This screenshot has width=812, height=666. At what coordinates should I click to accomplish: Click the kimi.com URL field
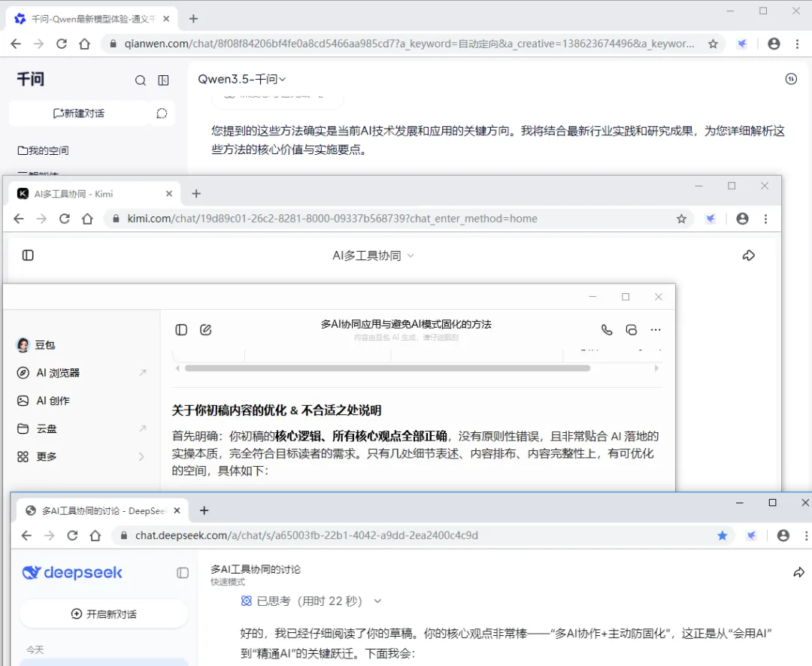[393, 219]
